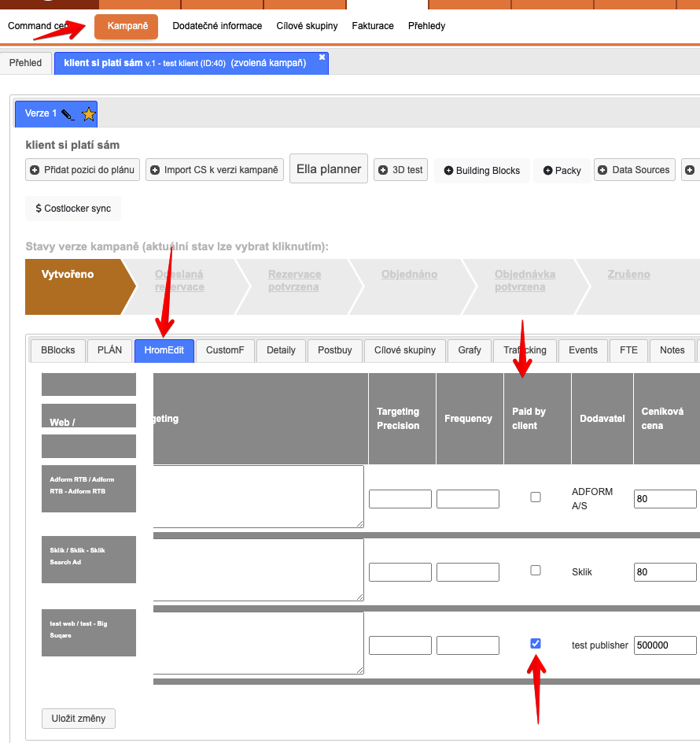
Task: Click the star icon on Verze 1 tab
Action: [x=89, y=115]
